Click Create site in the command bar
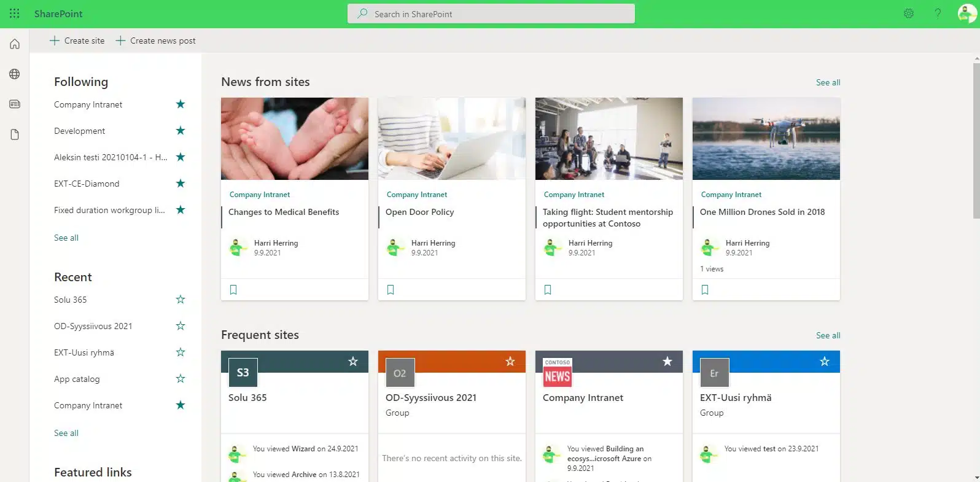Viewport: 980px width, 482px height. [x=77, y=41]
